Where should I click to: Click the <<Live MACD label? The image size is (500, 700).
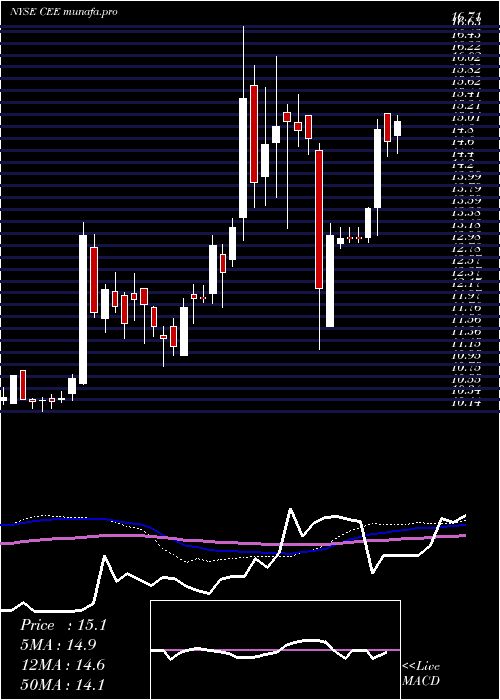421,674
